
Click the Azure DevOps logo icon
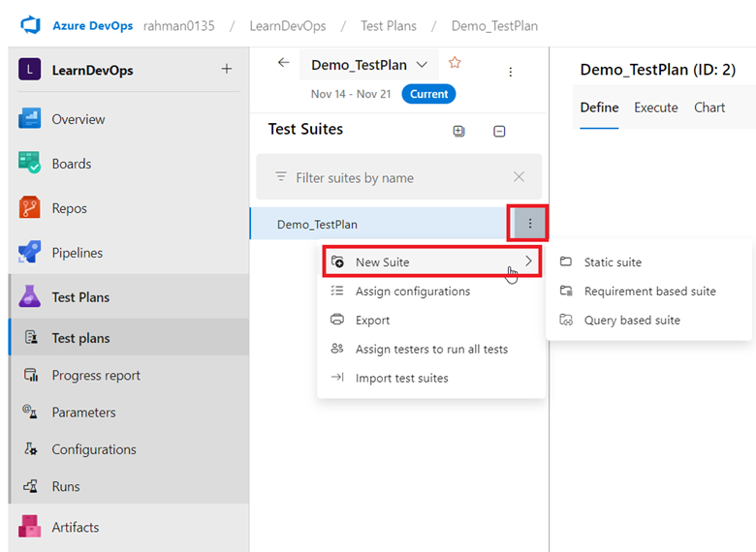[x=30, y=25]
